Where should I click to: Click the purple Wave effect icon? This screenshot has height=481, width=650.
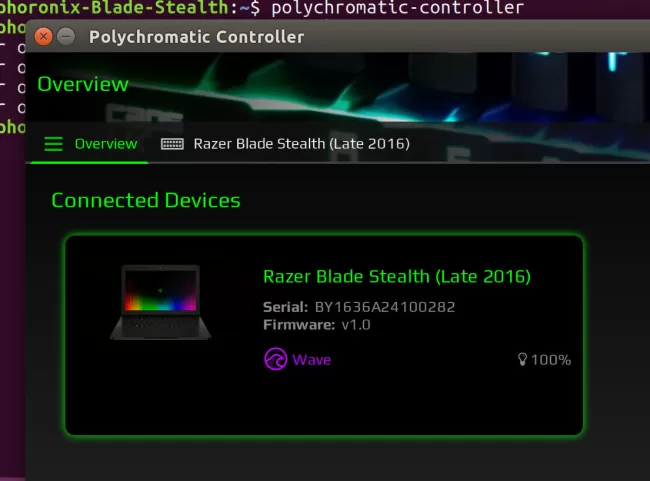[x=275, y=359]
